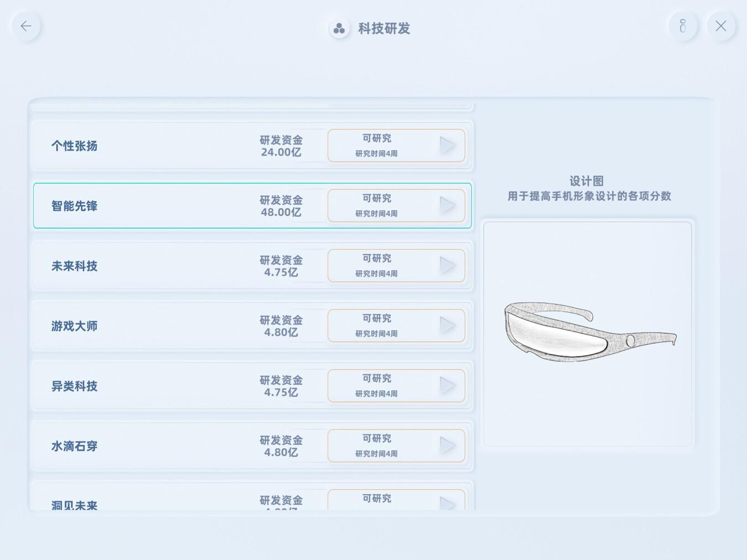
Task: Click play arrow for 洞见未来 research
Action: point(447,503)
